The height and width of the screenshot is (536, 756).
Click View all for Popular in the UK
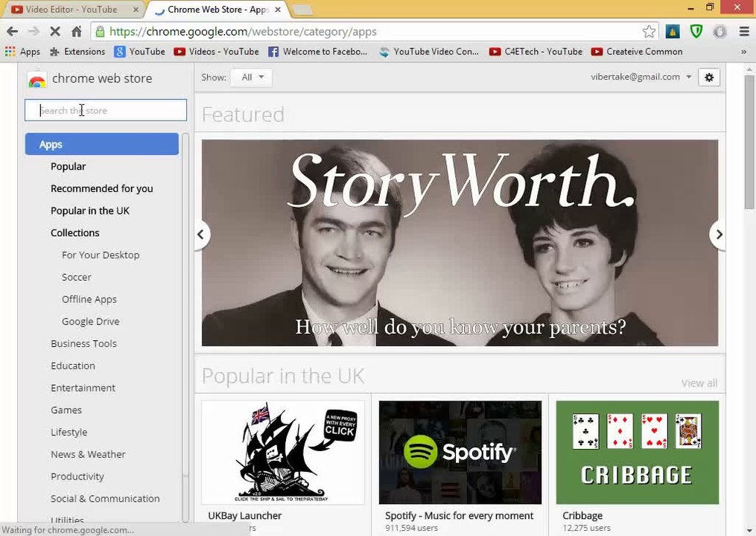(x=699, y=383)
